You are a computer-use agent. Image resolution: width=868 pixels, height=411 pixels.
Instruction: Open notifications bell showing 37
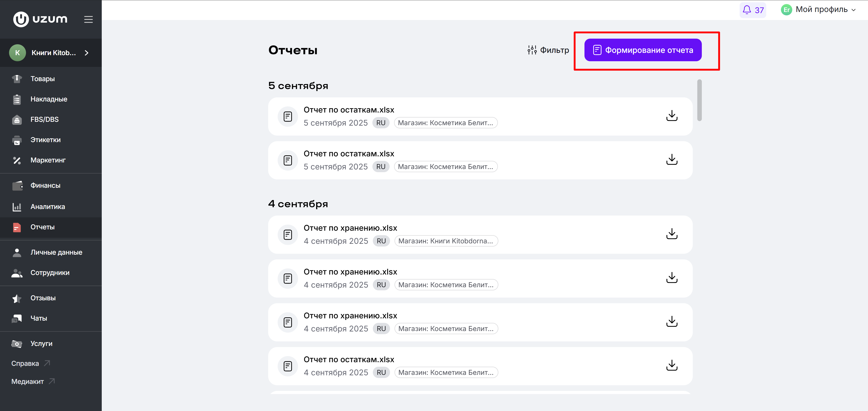pyautogui.click(x=753, y=10)
